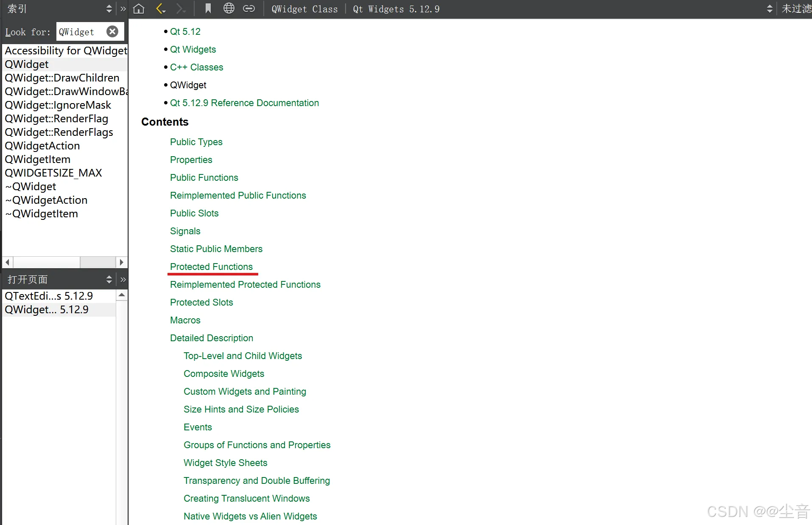Open Widget Style Sheets link
The width and height of the screenshot is (812, 525).
click(x=226, y=463)
